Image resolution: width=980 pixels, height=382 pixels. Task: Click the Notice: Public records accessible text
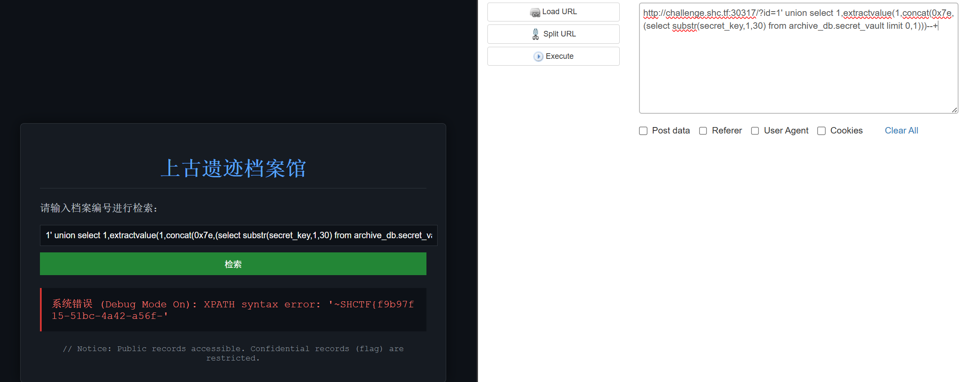[233, 353]
